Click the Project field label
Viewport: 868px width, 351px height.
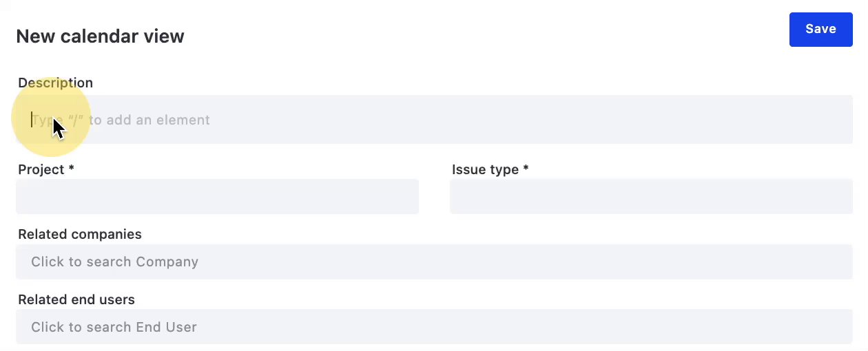tap(41, 169)
